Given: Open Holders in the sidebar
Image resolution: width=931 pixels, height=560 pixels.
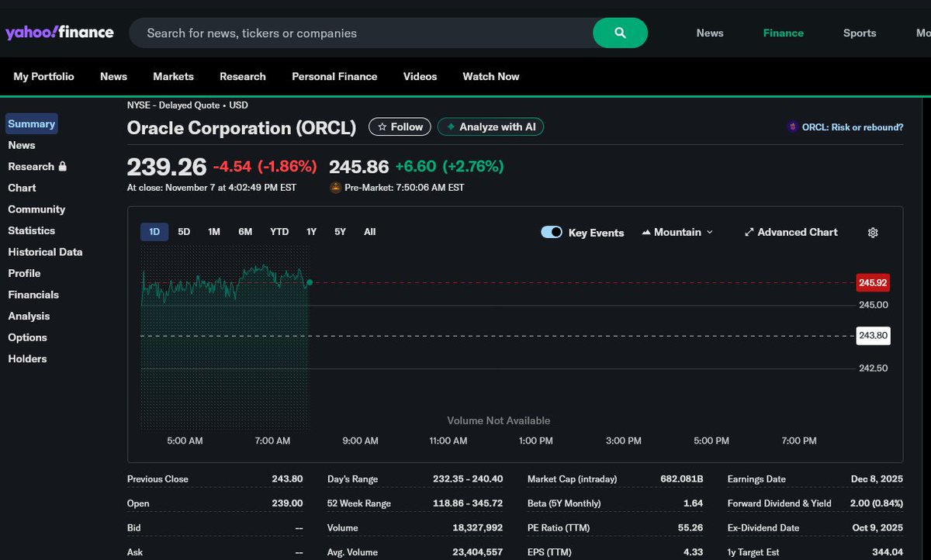Looking at the screenshot, I should click(27, 358).
